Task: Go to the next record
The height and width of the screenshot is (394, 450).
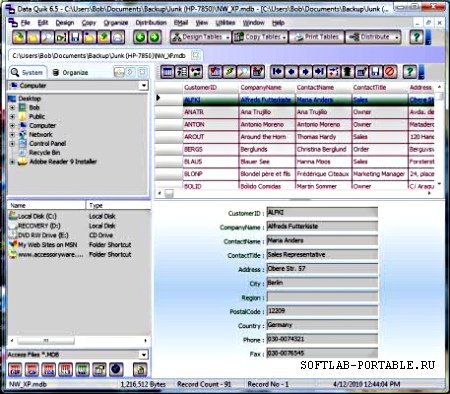Action: [x=305, y=72]
